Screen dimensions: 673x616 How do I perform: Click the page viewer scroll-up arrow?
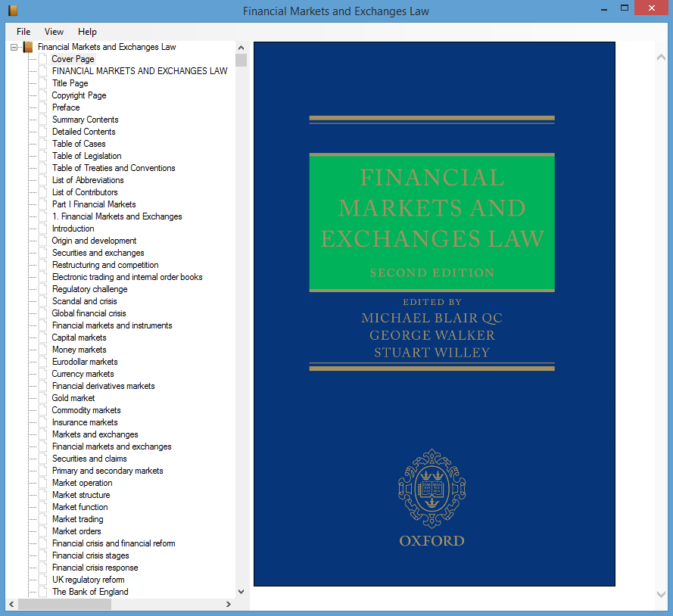[661, 57]
